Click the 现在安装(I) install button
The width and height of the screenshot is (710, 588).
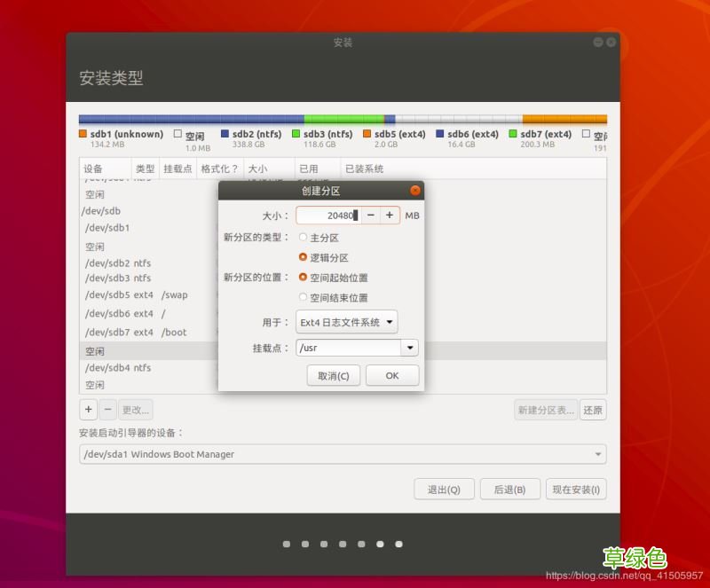coord(575,489)
